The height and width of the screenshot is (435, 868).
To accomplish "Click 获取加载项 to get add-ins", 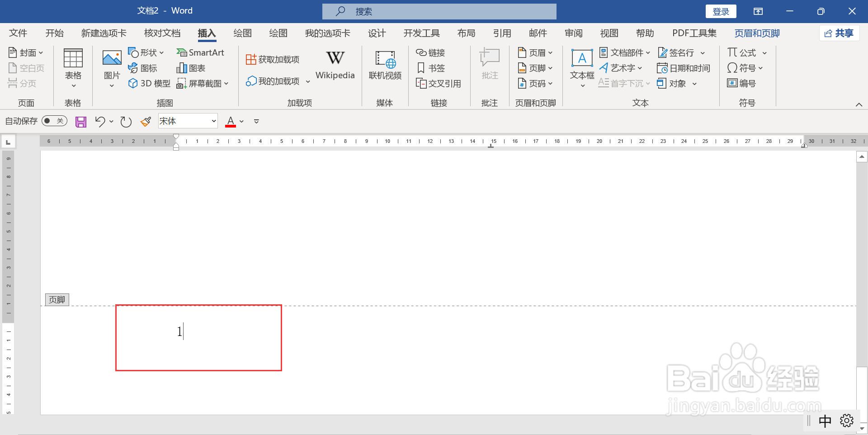I will (x=273, y=60).
